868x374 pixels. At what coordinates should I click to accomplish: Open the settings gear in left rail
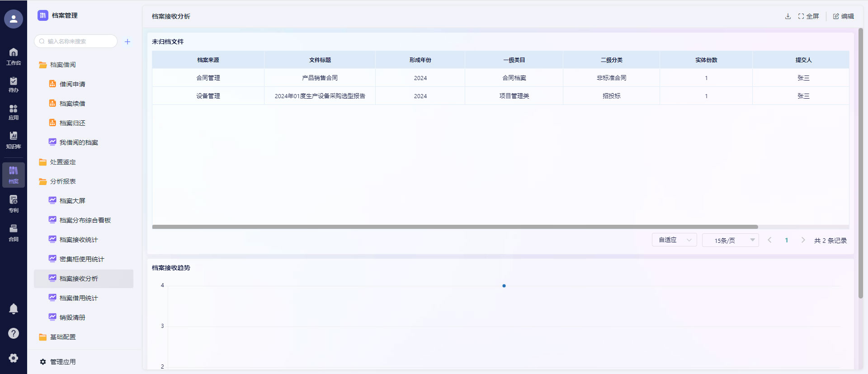pos(14,358)
